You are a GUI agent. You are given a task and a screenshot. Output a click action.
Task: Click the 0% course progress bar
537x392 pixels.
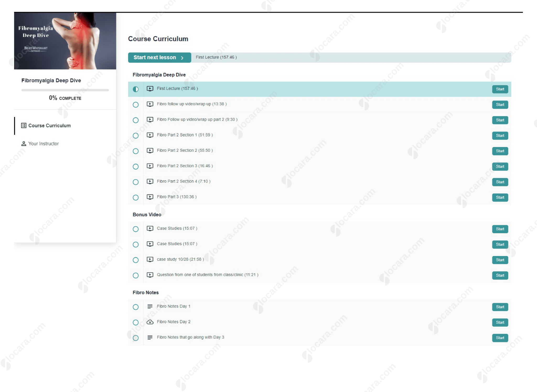65,90
